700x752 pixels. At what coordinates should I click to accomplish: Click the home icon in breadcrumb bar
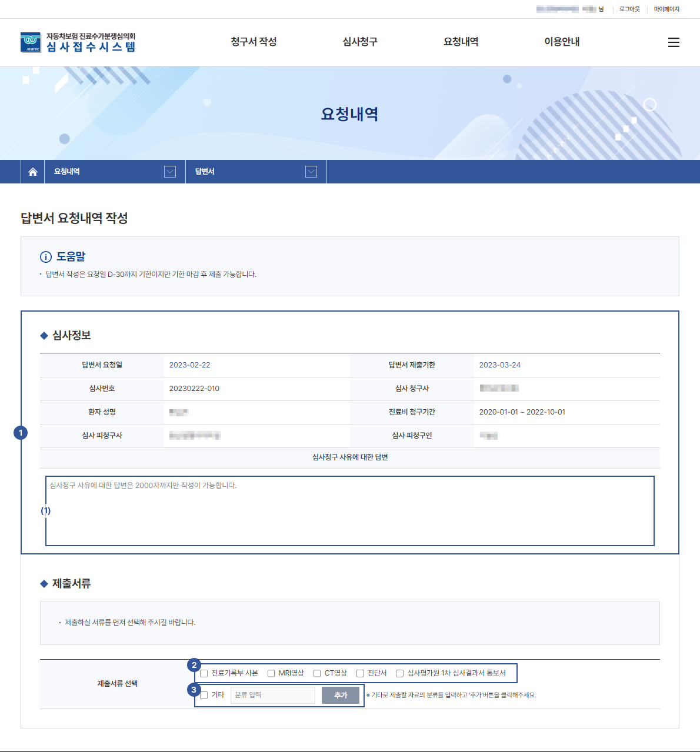[33, 172]
